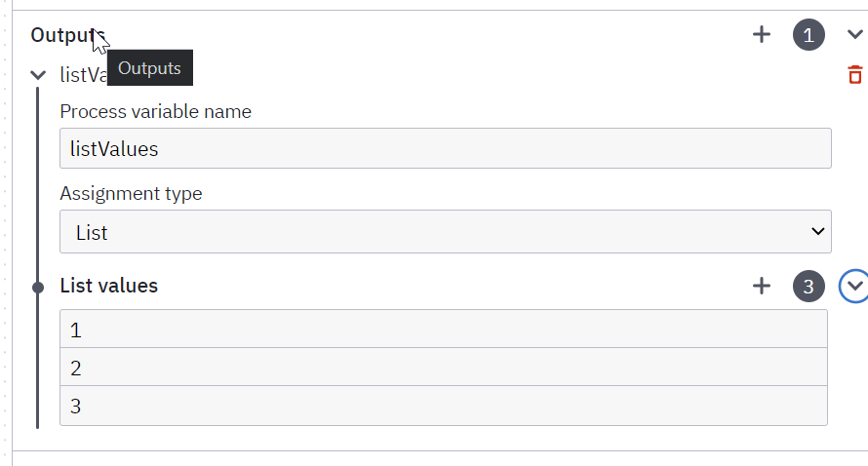Click the Process variable name label

coord(155,112)
